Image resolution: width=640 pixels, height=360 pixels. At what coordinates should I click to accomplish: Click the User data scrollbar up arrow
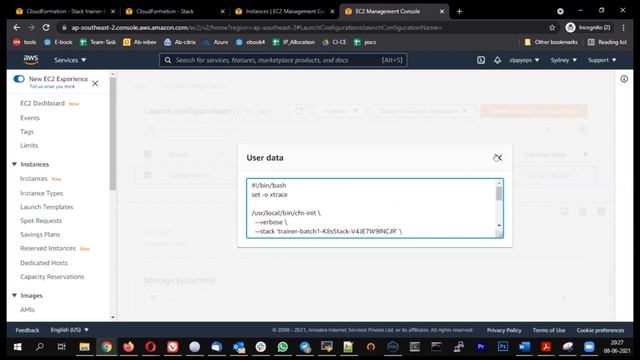pyautogui.click(x=499, y=183)
